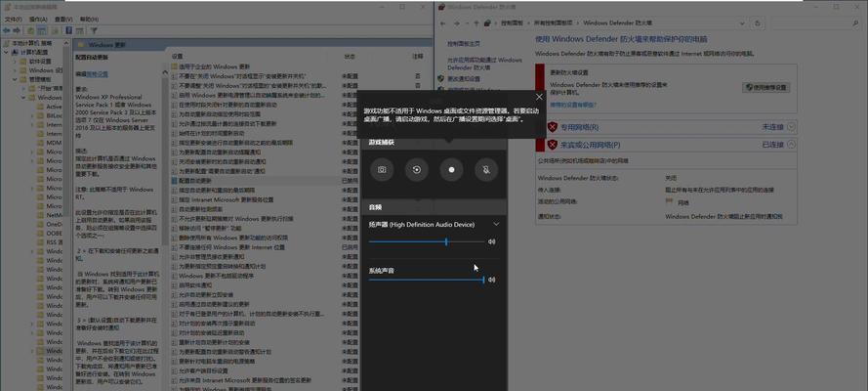This screenshot has width=868, height=391.
Task: Select BitLocker folder in policy tree
Action: (51, 115)
